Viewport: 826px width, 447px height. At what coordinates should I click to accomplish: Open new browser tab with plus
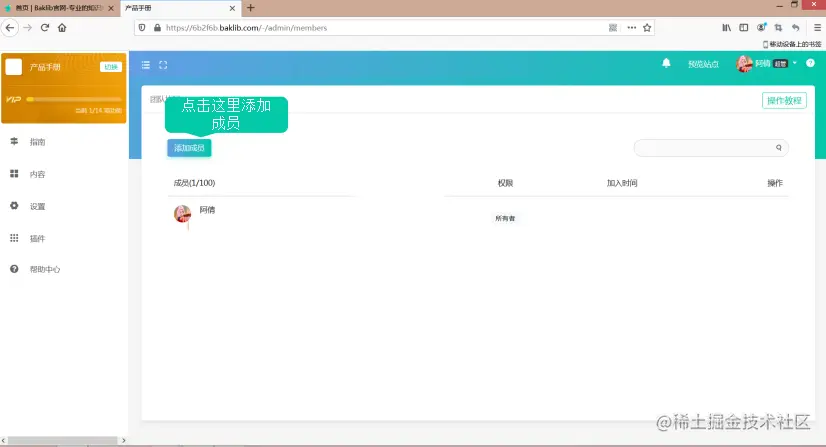click(x=251, y=8)
